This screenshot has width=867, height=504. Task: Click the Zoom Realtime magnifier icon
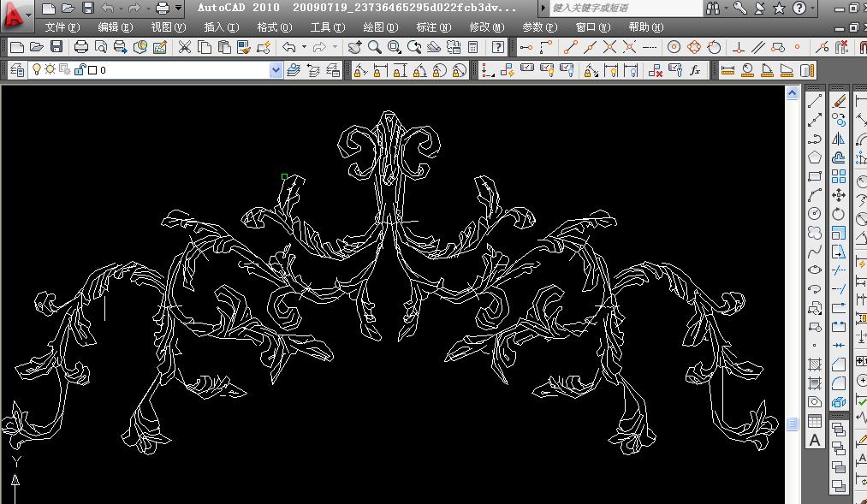[374, 47]
